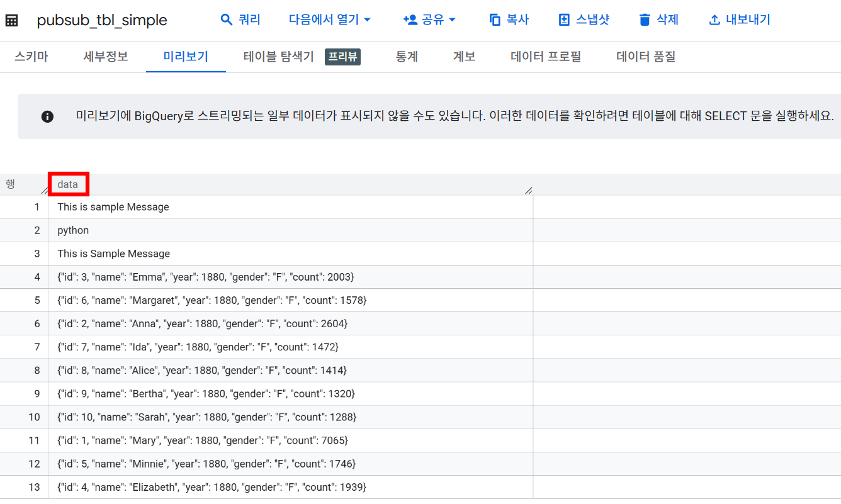Open the 다음에서 열기 dropdown

pos(330,20)
